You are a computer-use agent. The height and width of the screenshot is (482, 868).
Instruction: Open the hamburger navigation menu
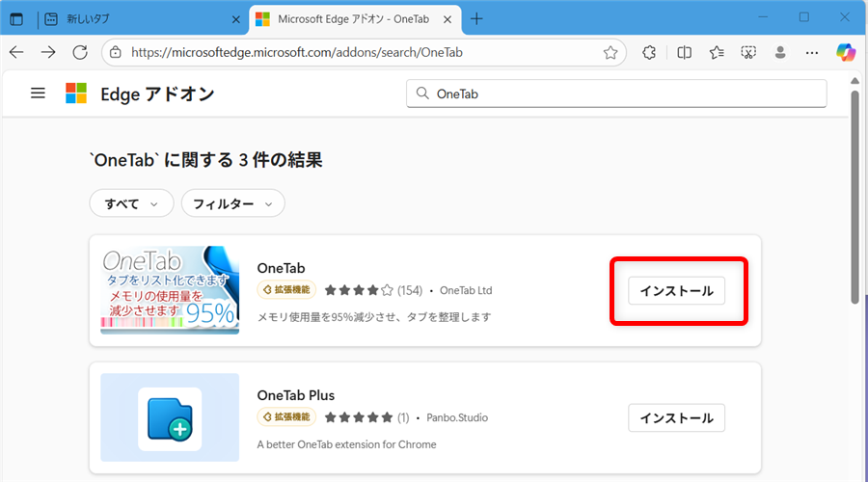pyautogui.click(x=38, y=93)
